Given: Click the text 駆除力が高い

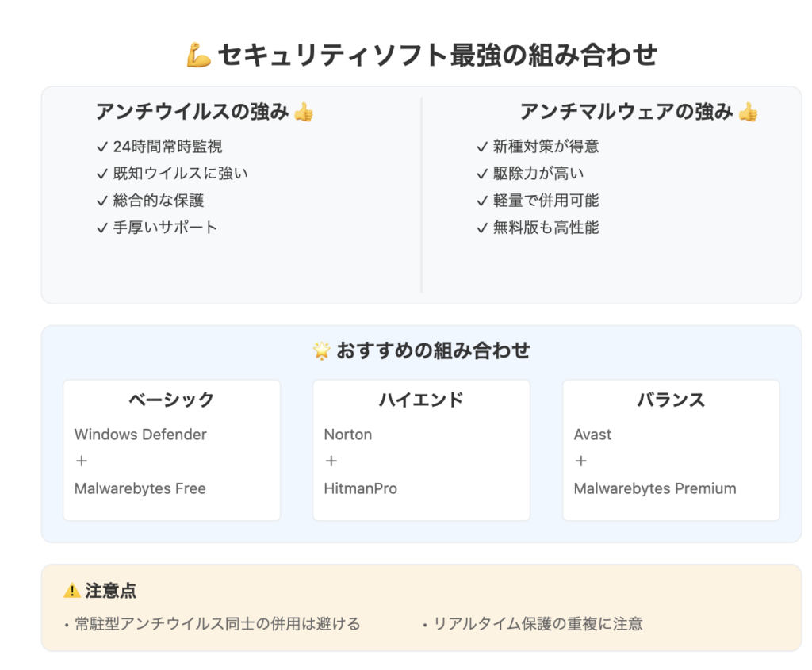Looking at the screenshot, I should (x=538, y=174).
